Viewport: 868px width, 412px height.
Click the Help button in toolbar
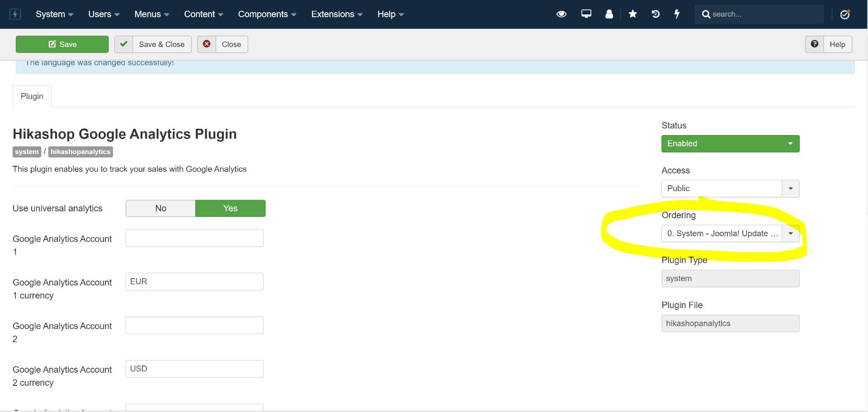[829, 44]
